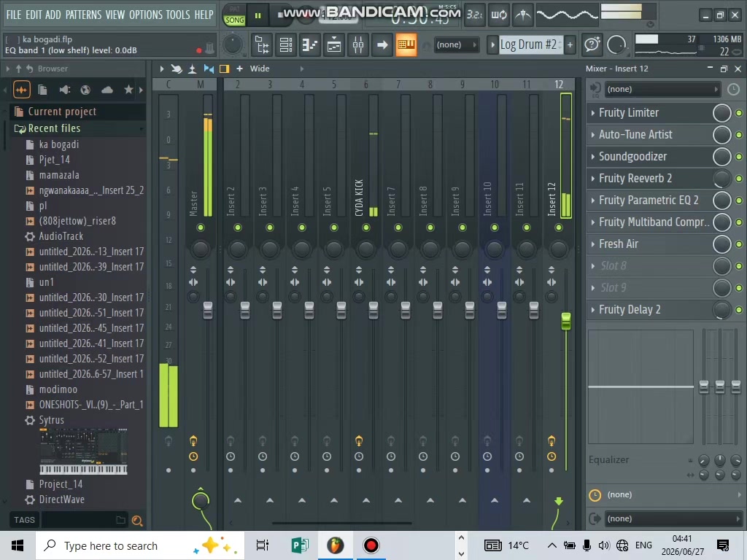Click the browser search magnifier icon
The width and height of the screenshot is (747, 560).
[x=137, y=521]
